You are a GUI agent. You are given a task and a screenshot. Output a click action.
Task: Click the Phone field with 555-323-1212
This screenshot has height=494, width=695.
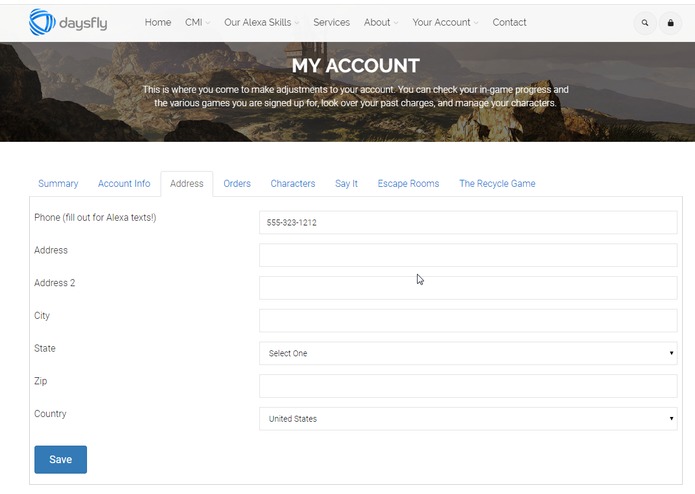coord(468,222)
